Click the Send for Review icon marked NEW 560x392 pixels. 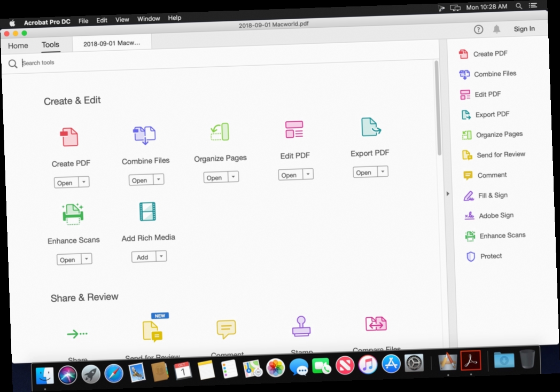pos(152,331)
